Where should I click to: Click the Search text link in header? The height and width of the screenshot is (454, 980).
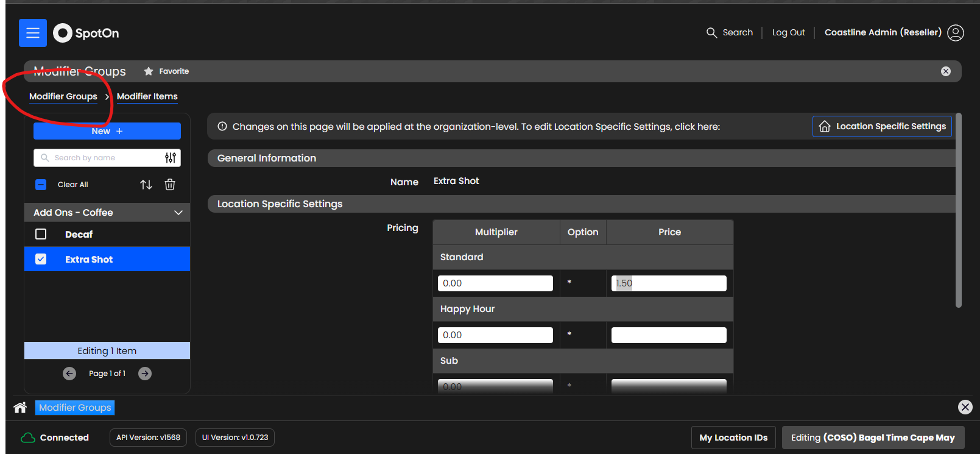pos(738,33)
